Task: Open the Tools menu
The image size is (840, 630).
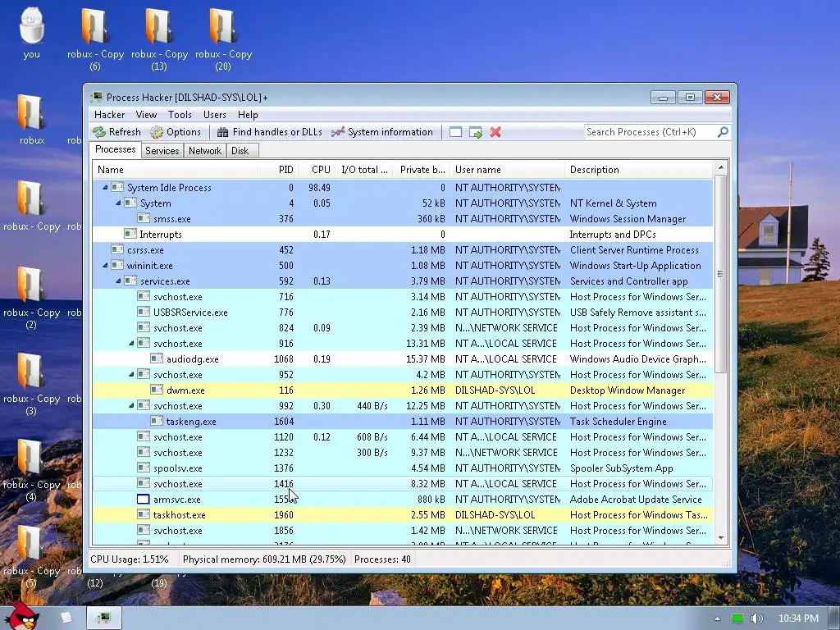Action: pyautogui.click(x=180, y=115)
